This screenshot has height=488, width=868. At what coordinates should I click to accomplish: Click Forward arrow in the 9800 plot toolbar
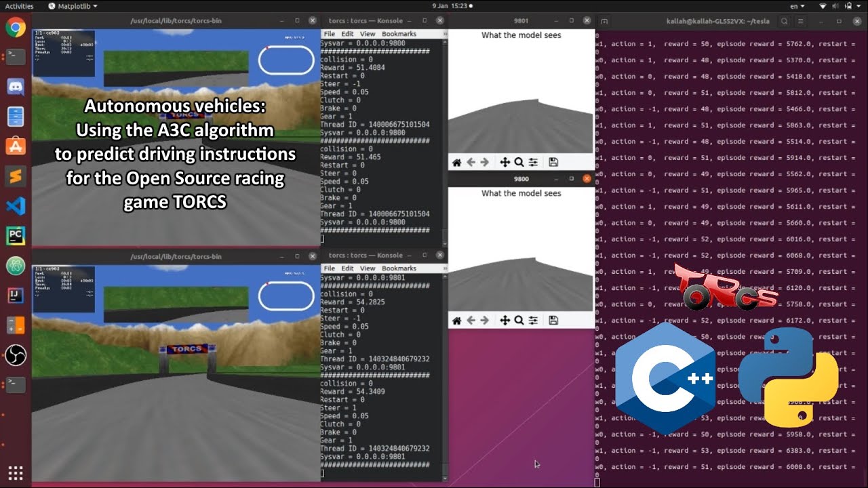point(486,321)
